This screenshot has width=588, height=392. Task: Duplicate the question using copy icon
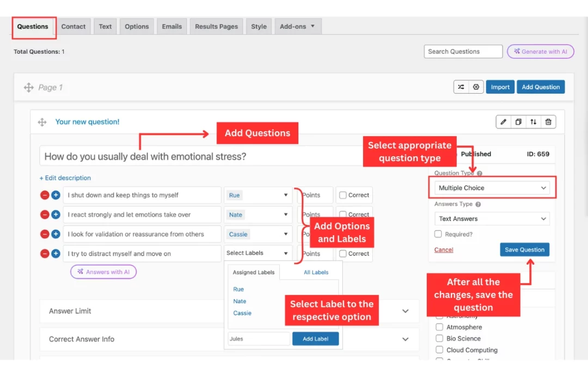point(518,122)
